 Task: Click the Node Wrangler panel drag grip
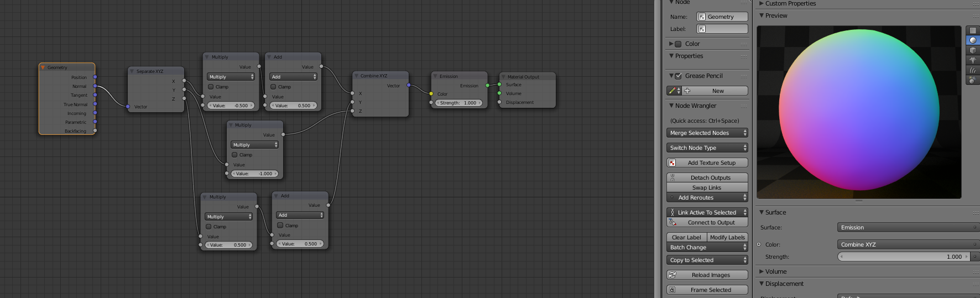744,106
